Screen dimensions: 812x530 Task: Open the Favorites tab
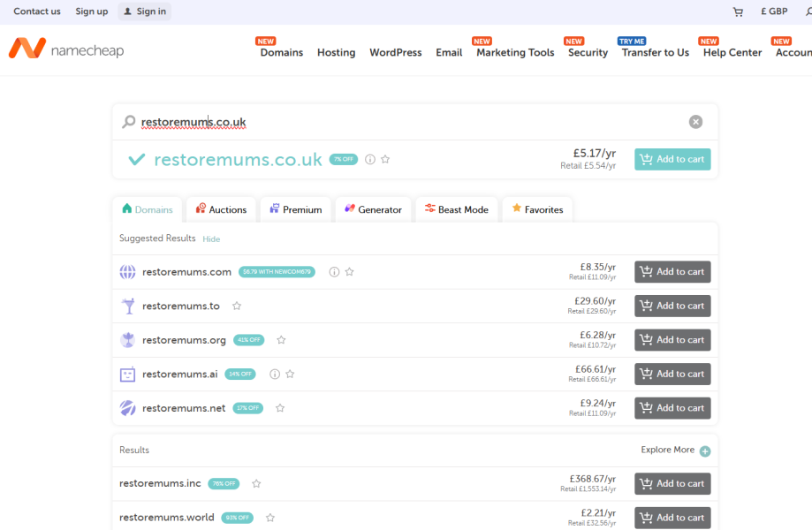pos(537,209)
